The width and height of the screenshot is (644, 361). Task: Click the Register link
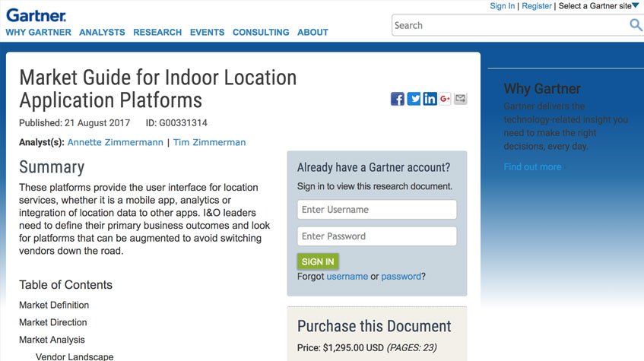(536, 6)
